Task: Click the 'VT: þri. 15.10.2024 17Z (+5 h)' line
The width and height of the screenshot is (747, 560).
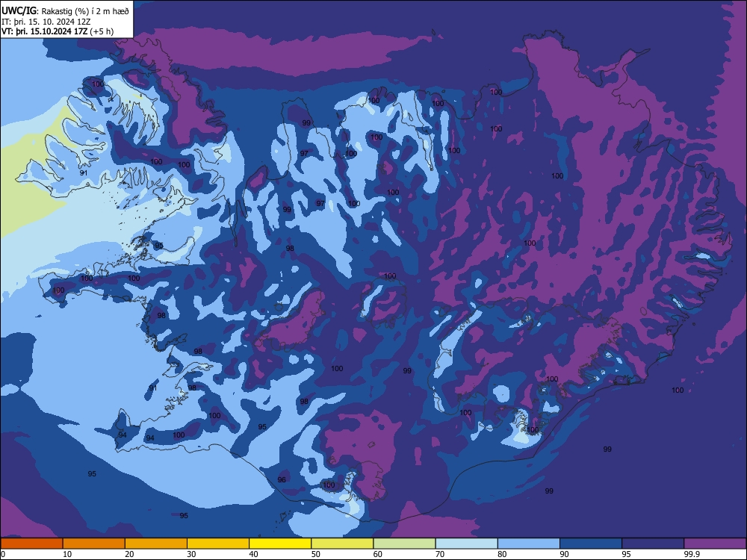Action: click(x=58, y=31)
